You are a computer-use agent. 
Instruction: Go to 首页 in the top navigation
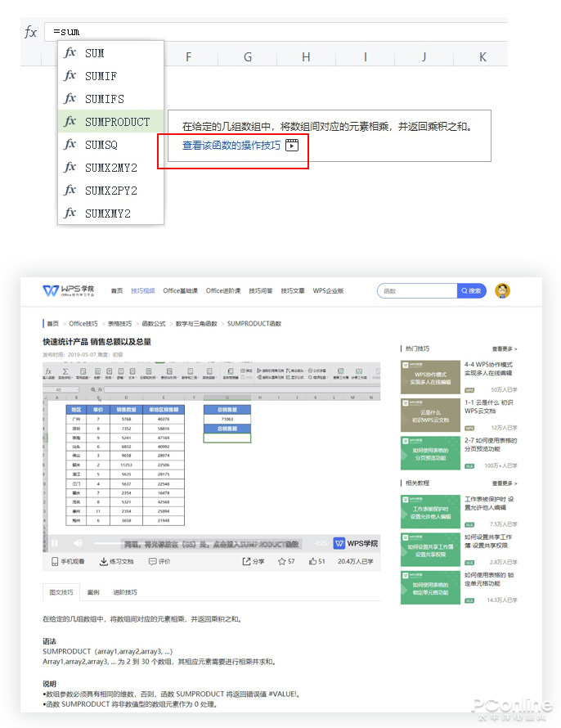(117, 290)
